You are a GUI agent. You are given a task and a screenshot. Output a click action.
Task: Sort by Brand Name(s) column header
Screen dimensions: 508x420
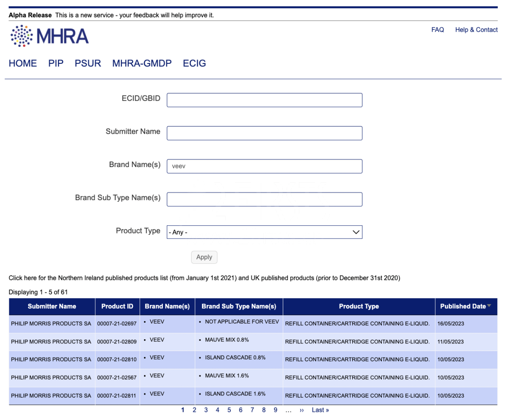pos(167,306)
